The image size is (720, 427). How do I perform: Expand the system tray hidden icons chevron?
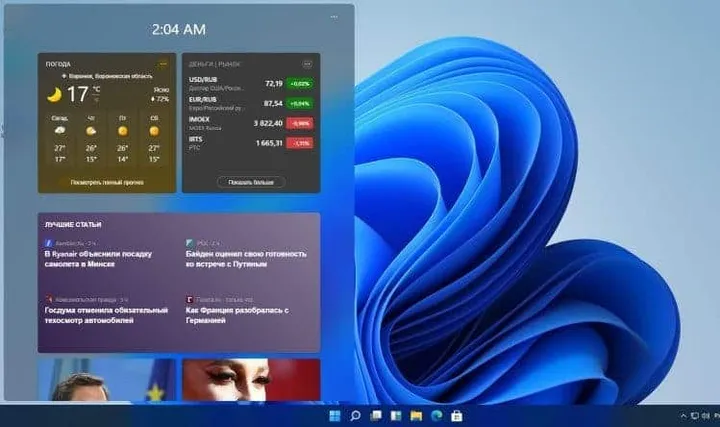(x=682, y=415)
